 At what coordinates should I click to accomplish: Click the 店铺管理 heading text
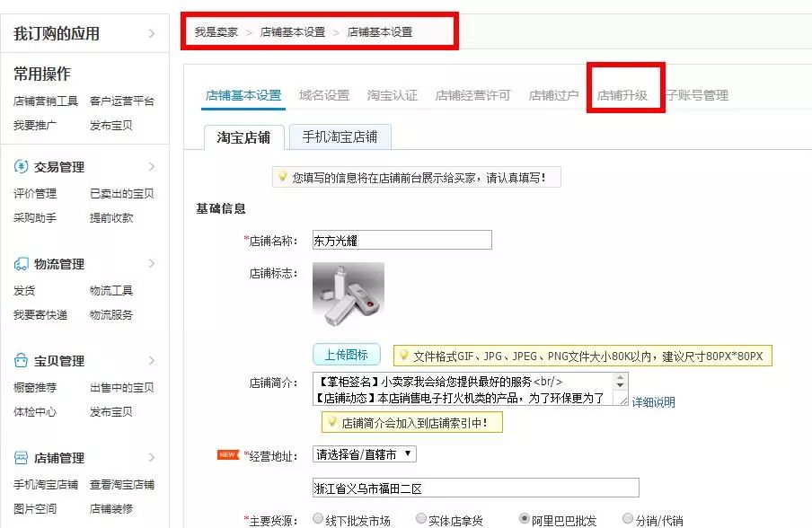[x=59, y=458]
